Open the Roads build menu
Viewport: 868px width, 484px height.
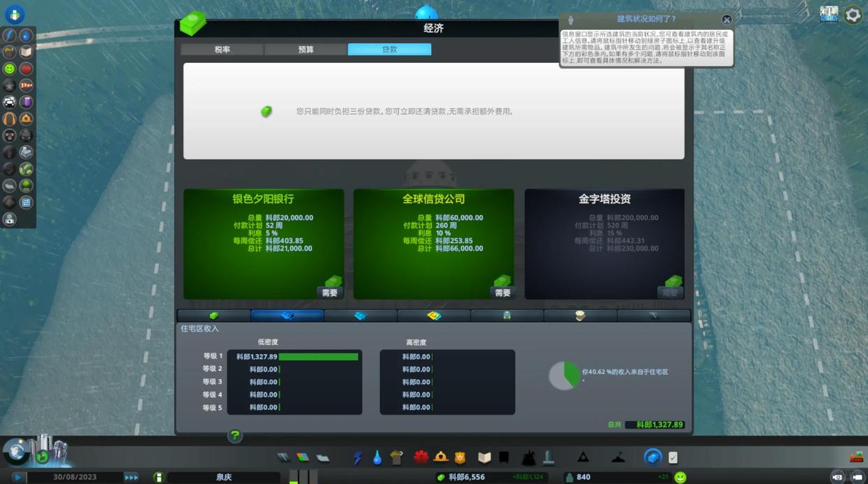283,457
